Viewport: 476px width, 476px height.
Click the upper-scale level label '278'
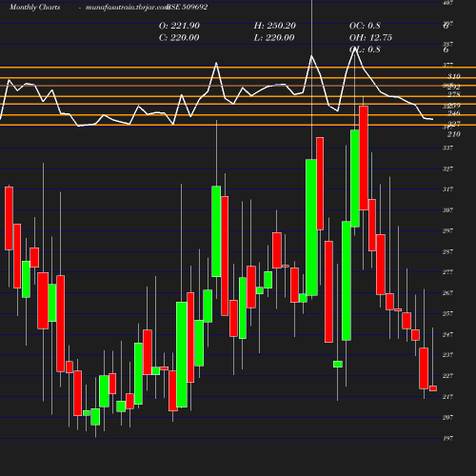pos(454,94)
